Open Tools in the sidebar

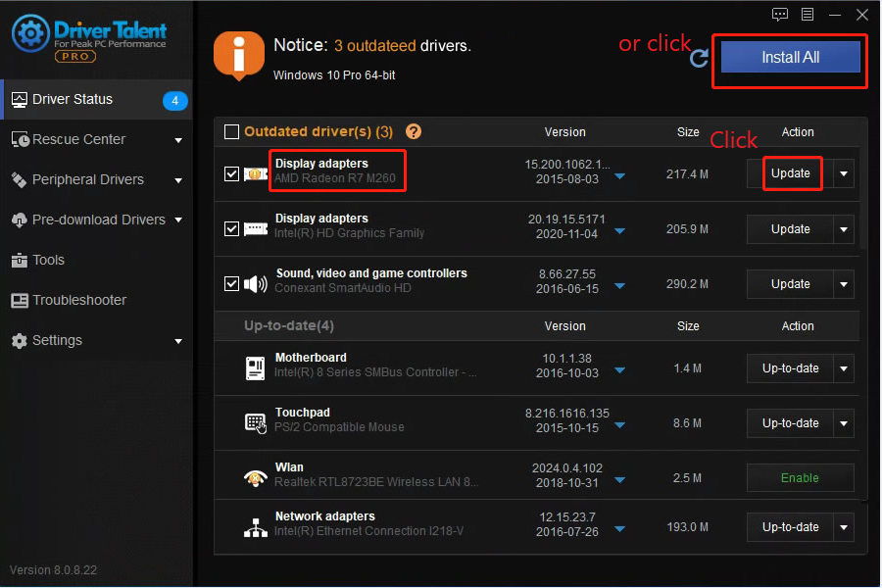(97, 261)
